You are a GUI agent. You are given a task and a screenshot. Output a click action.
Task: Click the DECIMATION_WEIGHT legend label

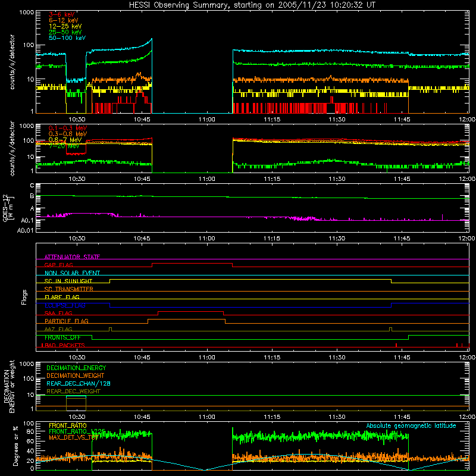[76, 375]
